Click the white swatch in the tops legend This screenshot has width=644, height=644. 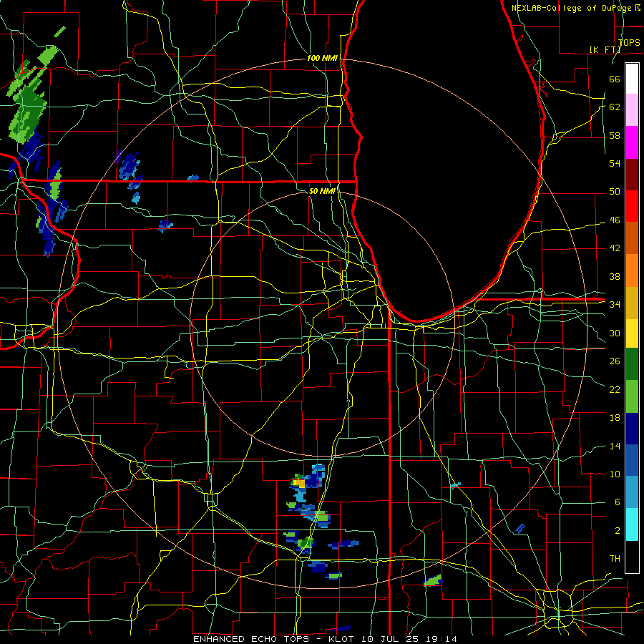click(x=632, y=79)
